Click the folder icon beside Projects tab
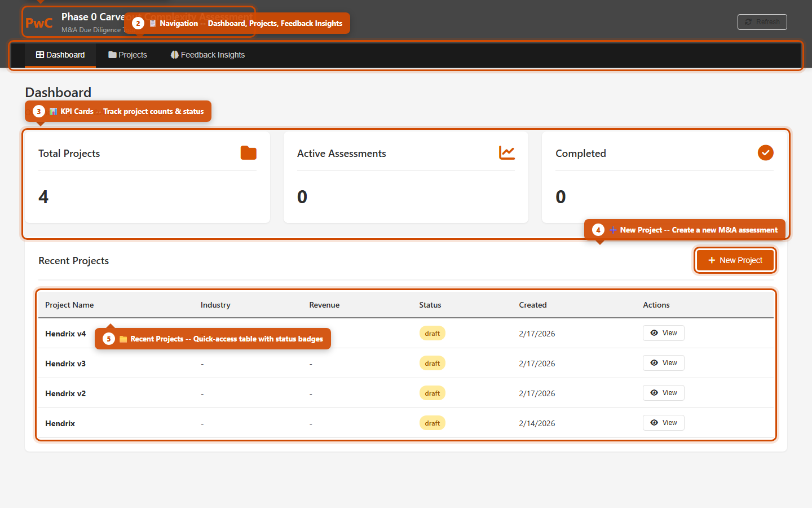The width and height of the screenshot is (812, 508). click(x=111, y=54)
